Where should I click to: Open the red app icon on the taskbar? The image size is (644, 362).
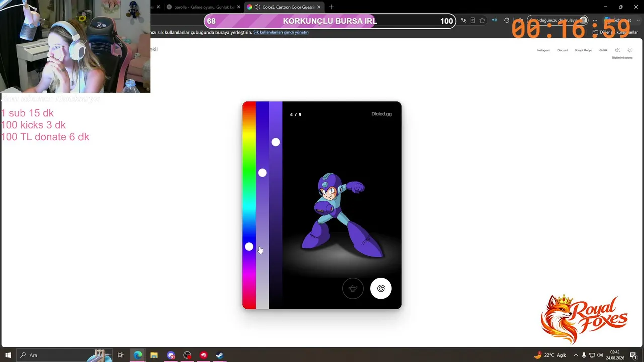[203, 355]
